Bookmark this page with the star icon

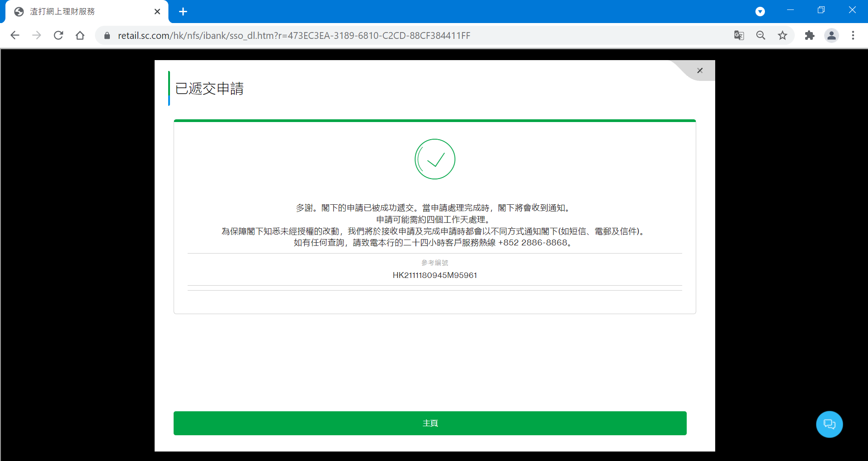(783, 35)
